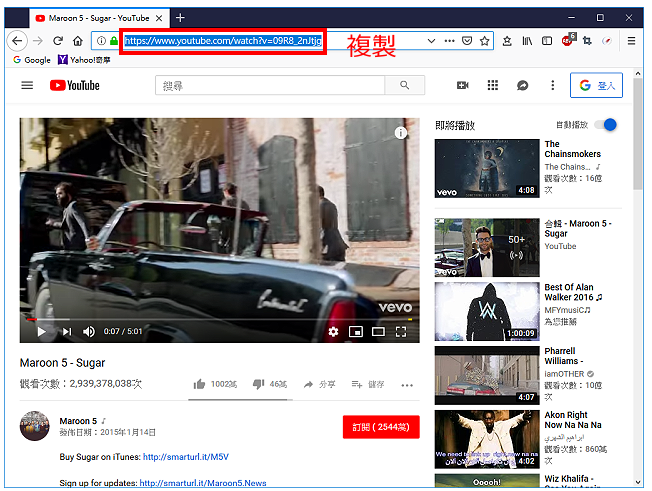Open more actions dots below video
Screen dimensions: 652x491
coord(407,385)
